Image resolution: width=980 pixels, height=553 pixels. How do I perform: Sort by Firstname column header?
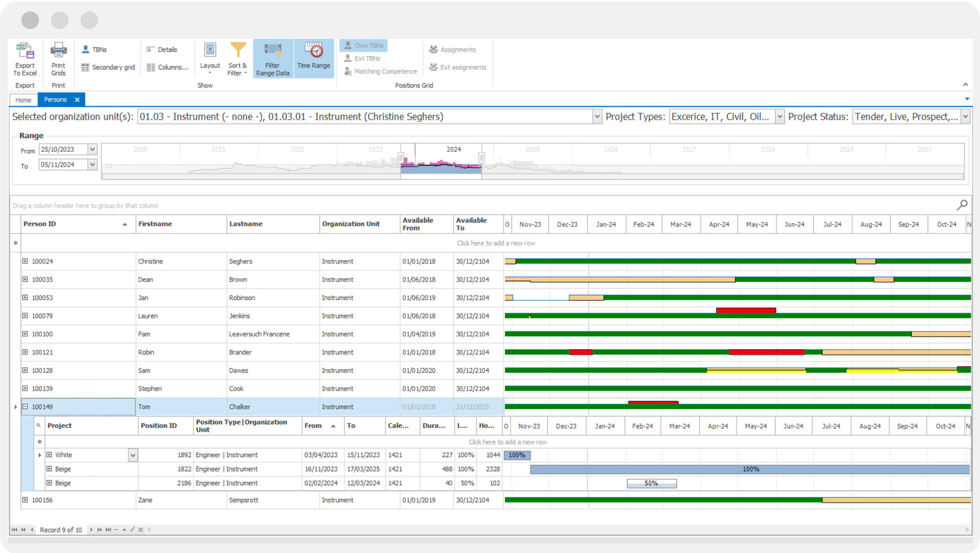(x=181, y=224)
